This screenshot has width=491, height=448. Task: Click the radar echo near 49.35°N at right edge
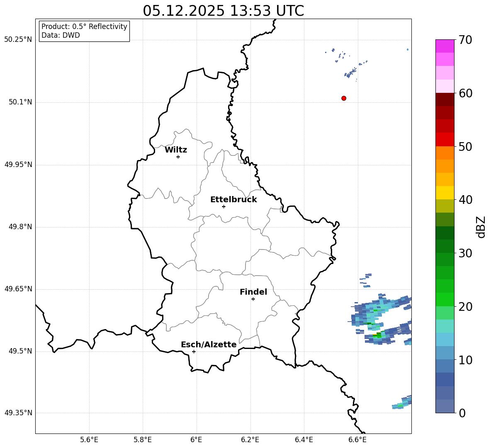click(402, 403)
